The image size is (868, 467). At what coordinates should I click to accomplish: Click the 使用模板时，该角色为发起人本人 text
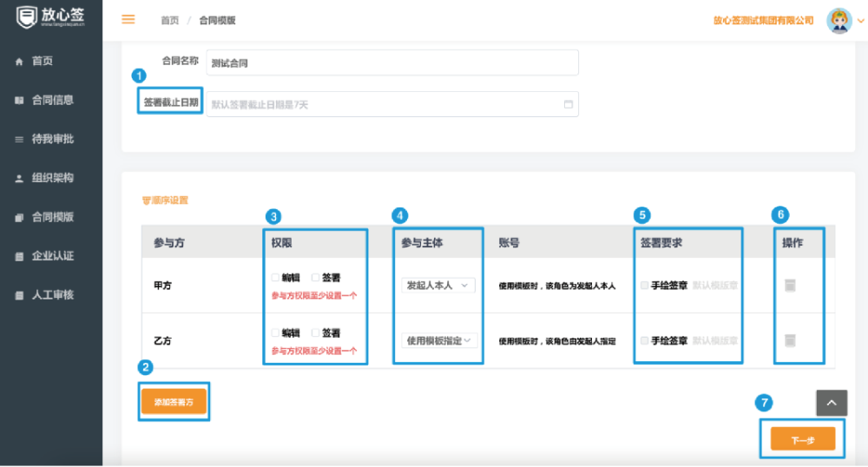pos(557,286)
